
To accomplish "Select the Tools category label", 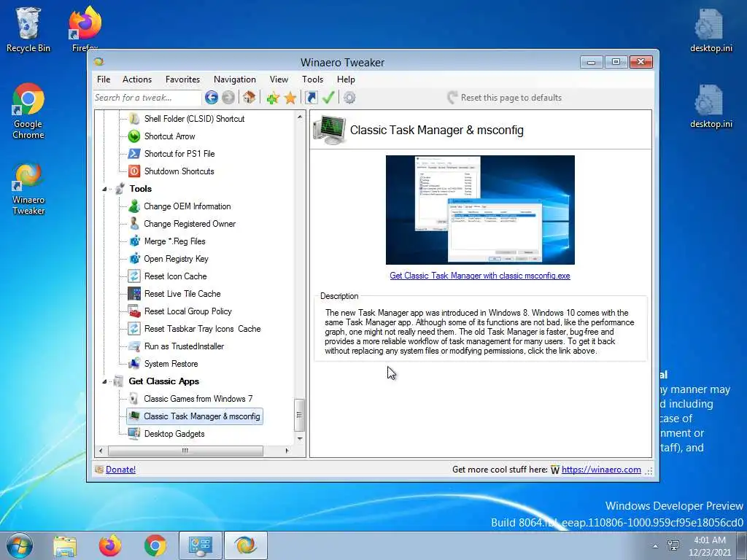I will [x=141, y=189].
